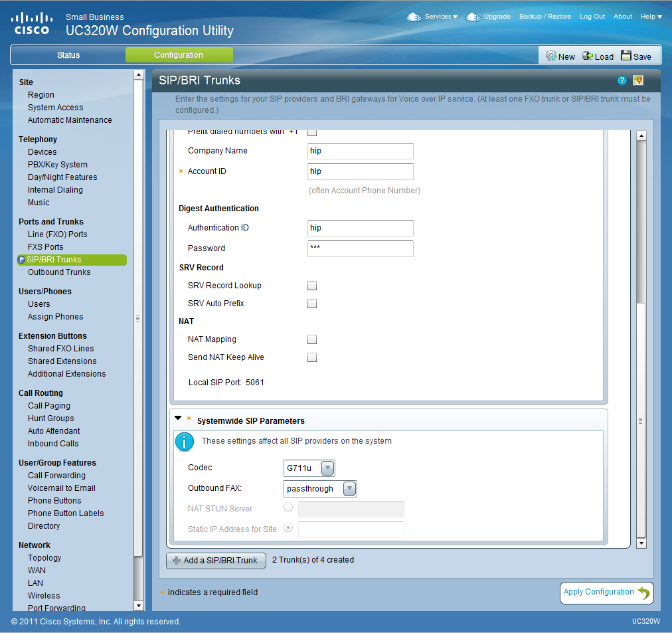
Task: Click the Save floppy disk icon
Action: click(626, 56)
